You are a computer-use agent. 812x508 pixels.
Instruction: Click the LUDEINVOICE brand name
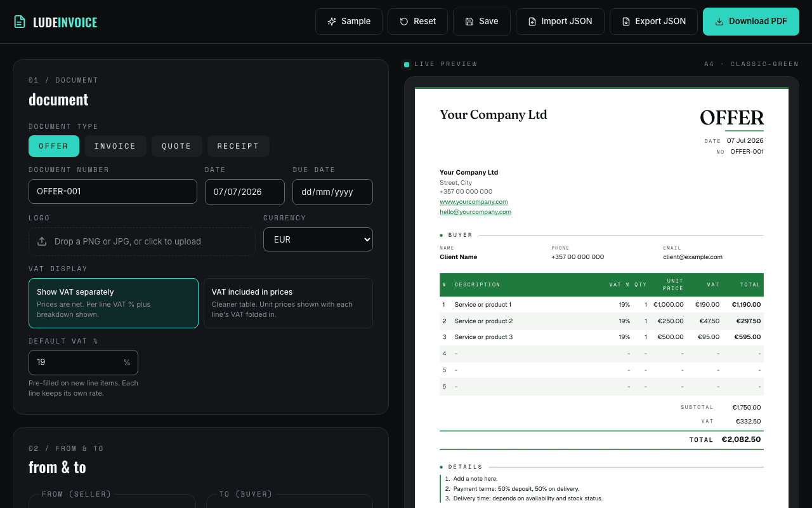point(65,22)
